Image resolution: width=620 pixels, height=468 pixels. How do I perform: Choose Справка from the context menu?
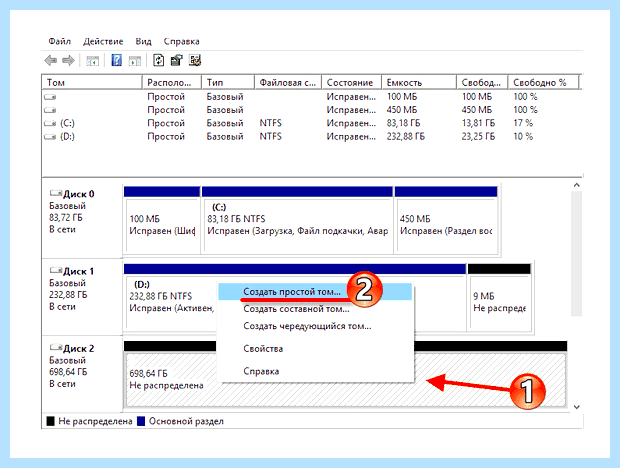coord(315,371)
